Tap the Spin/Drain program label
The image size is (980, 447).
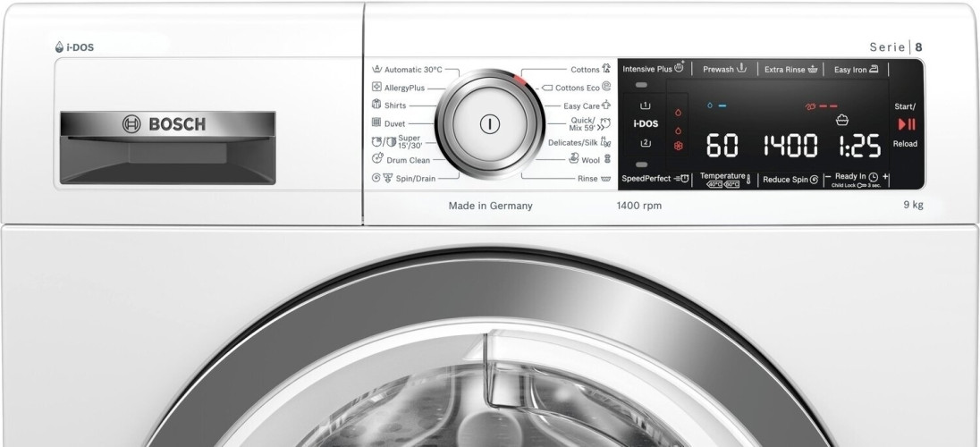(416, 179)
